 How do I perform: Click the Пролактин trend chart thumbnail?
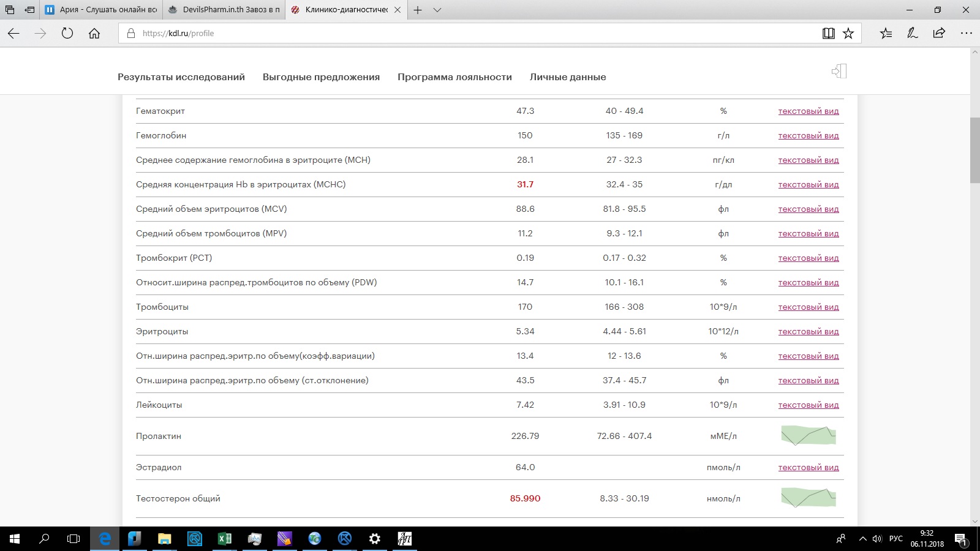pos(809,436)
